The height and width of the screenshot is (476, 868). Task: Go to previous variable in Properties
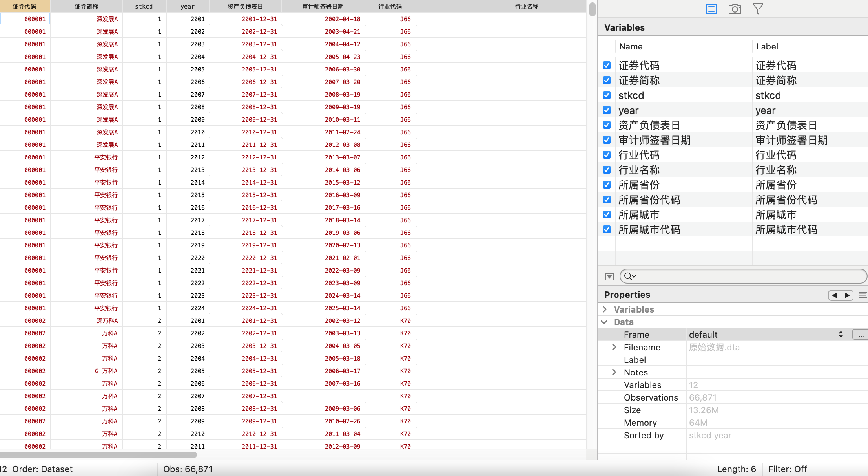point(834,295)
